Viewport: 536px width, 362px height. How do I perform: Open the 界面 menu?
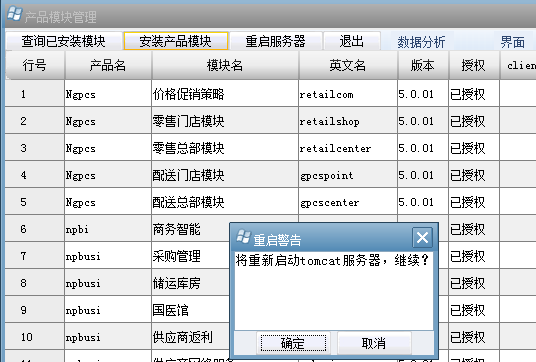(512, 42)
